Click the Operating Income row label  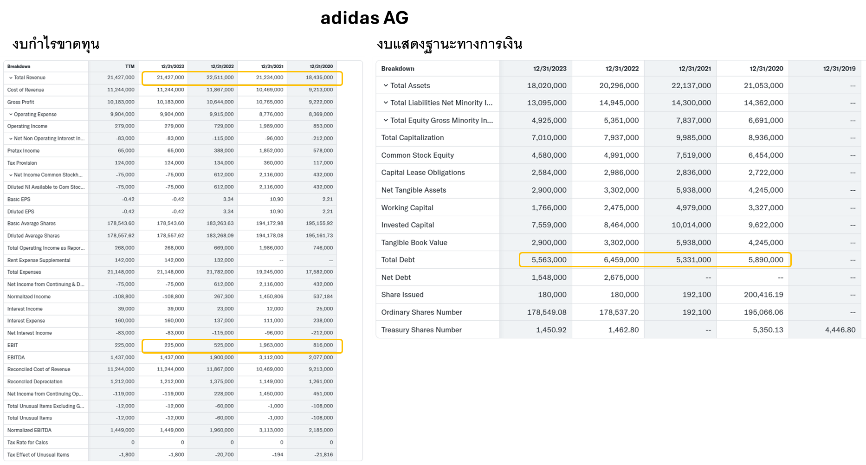pyautogui.click(x=27, y=126)
